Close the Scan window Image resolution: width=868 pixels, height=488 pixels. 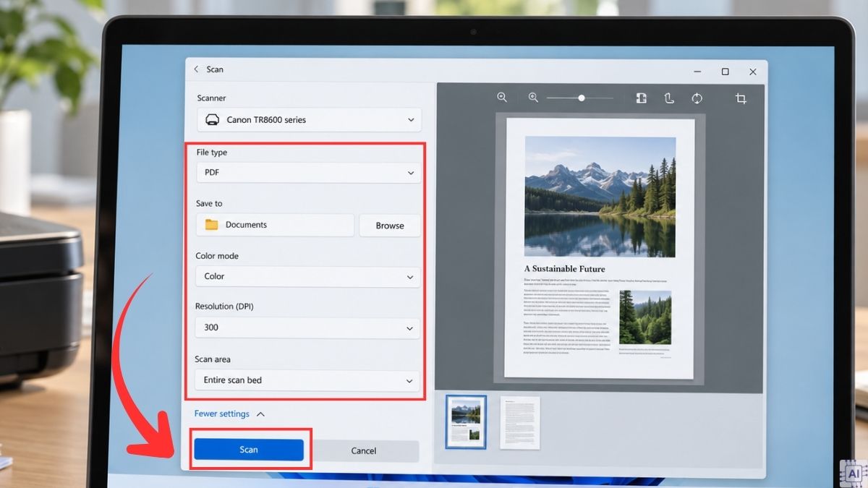pos(753,72)
